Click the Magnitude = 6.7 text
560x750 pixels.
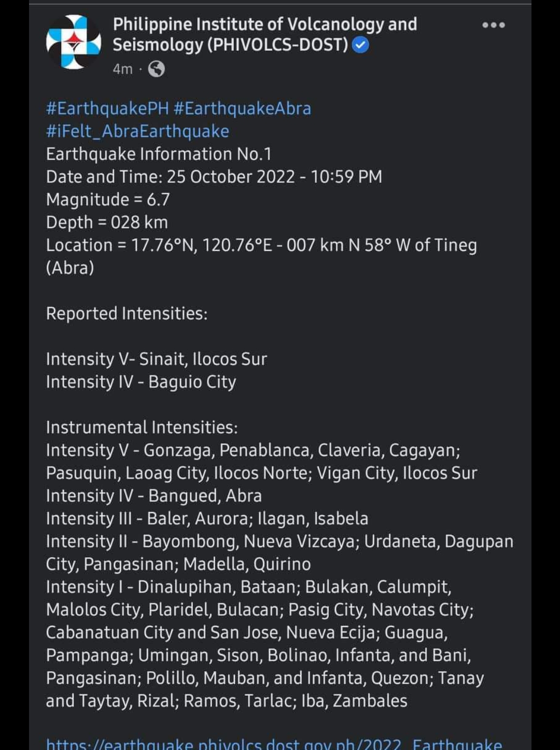coord(108,200)
